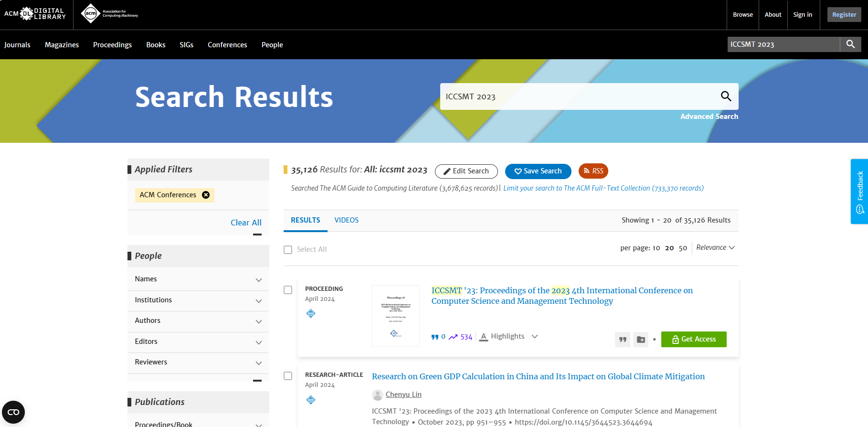Tick the Select All checkbox
The image size is (868, 427).
[x=288, y=250]
